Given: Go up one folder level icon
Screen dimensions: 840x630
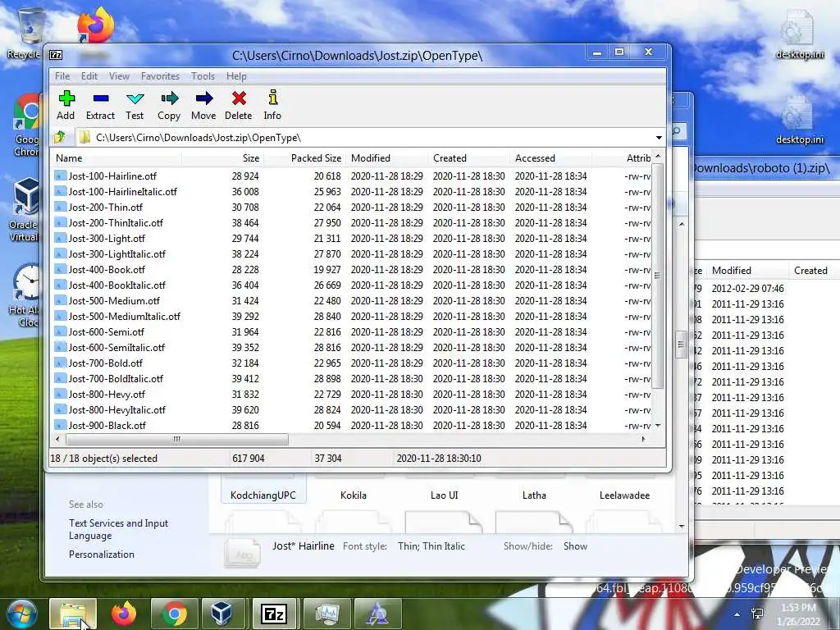Looking at the screenshot, I should click(59, 137).
